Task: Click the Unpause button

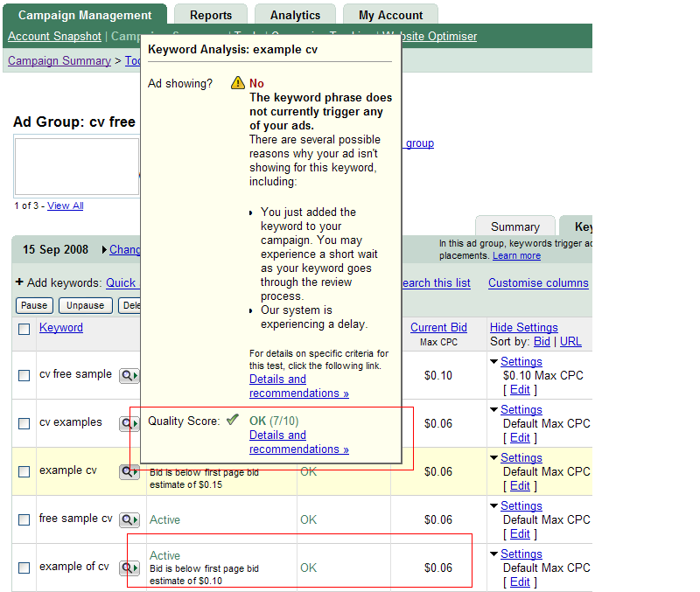Action: [85, 305]
